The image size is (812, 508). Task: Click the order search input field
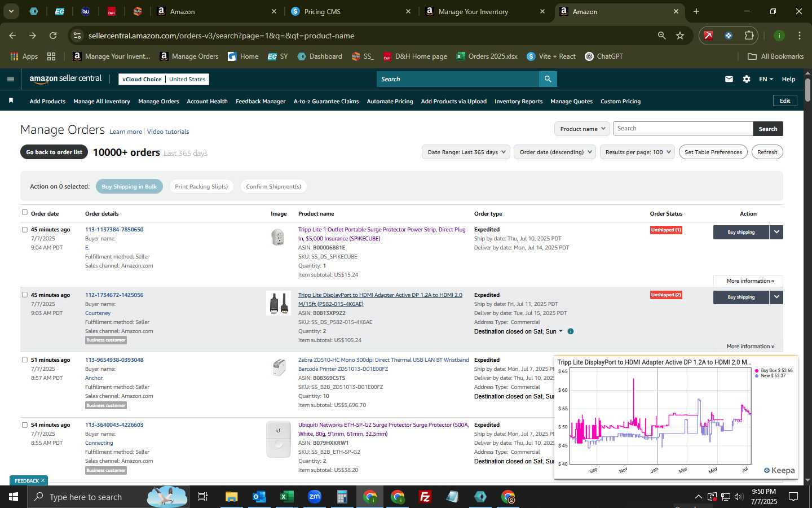pos(683,129)
